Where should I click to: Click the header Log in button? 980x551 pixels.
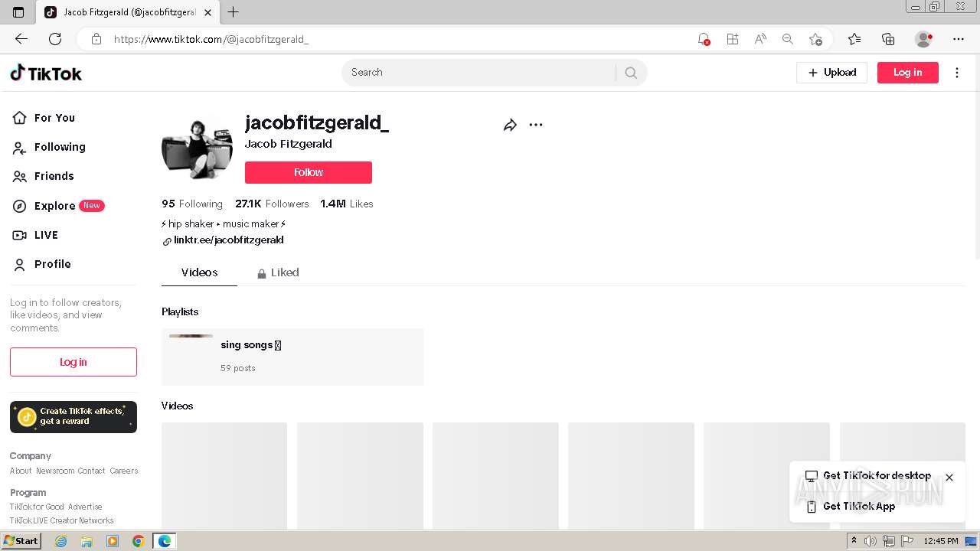pyautogui.click(x=908, y=73)
